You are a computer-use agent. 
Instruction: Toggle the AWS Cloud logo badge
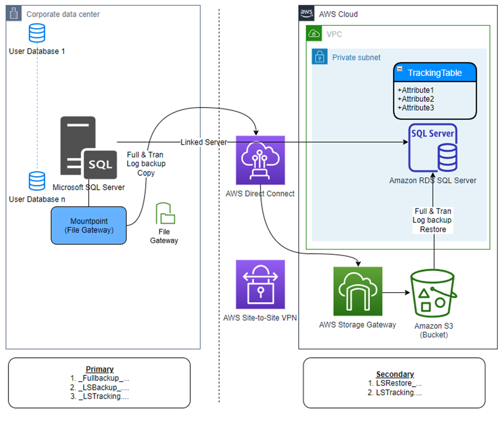[x=306, y=12]
